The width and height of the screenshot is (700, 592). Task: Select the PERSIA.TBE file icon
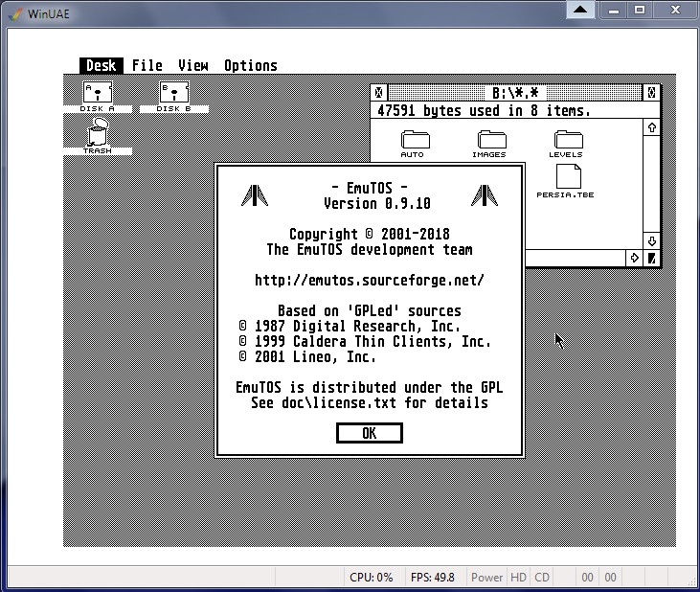[x=566, y=179]
